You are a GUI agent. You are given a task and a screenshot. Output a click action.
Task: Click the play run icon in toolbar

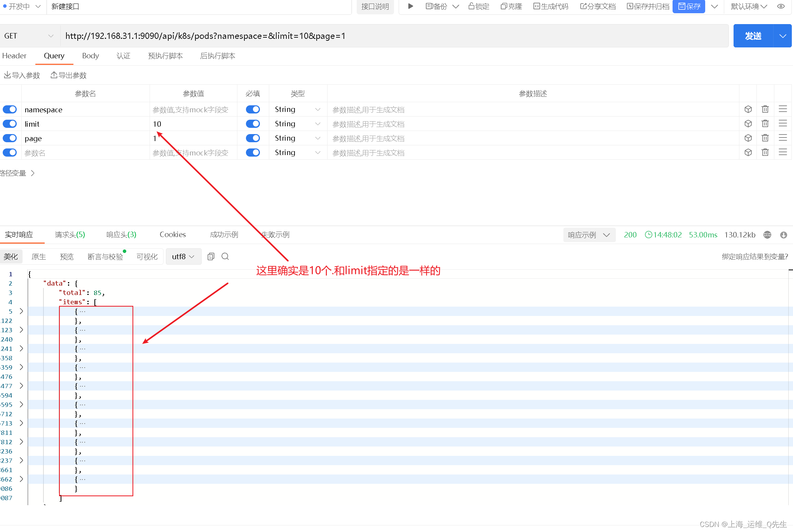point(410,6)
